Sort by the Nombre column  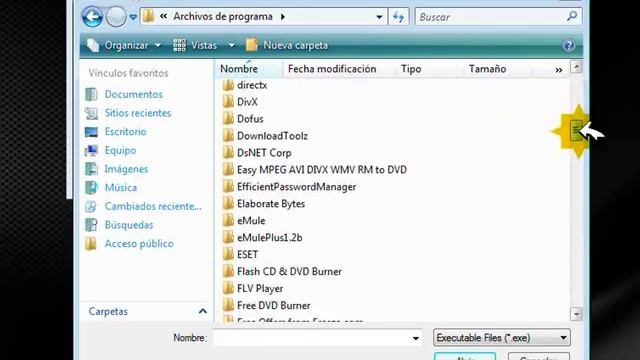(x=249, y=69)
